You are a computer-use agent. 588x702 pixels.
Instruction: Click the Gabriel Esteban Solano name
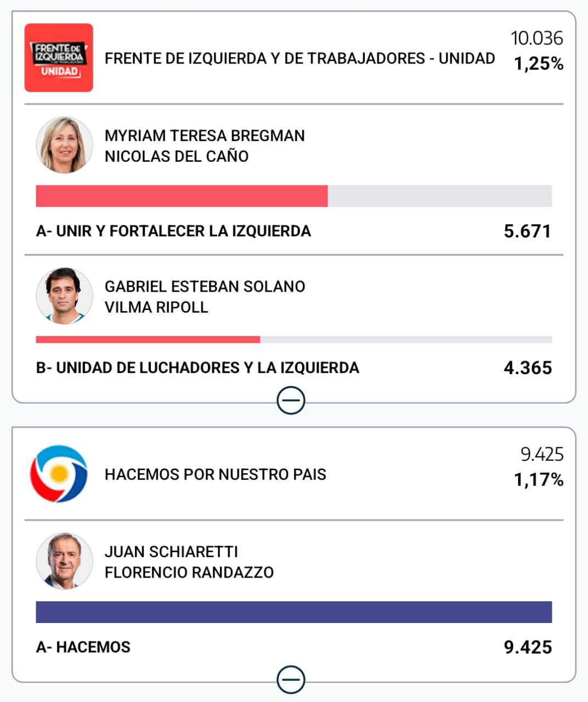click(x=205, y=286)
